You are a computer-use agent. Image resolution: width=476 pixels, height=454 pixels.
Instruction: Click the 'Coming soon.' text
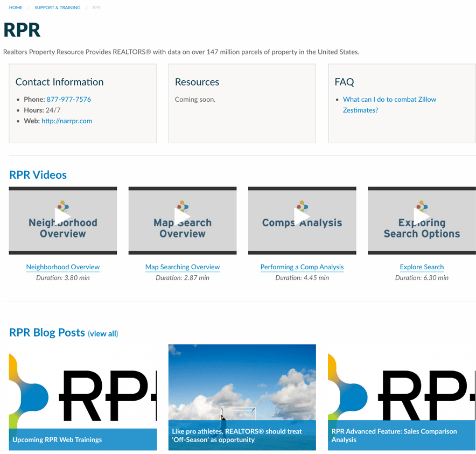pyautogui.click(x=195, y=99)
